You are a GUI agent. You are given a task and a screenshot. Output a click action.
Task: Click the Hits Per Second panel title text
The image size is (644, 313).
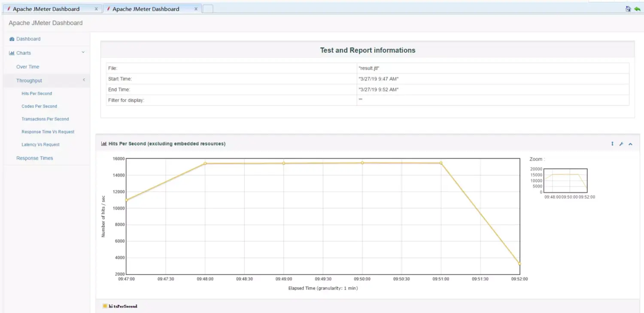167,144
